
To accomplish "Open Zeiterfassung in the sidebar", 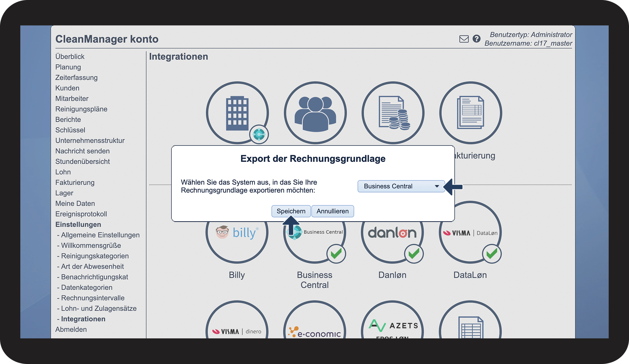I will click(76, 78).
